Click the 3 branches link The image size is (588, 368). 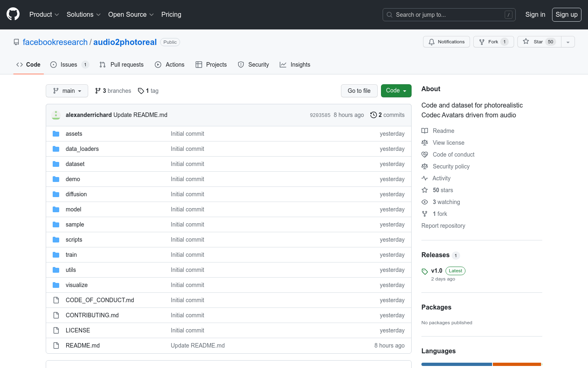point(113,91)
